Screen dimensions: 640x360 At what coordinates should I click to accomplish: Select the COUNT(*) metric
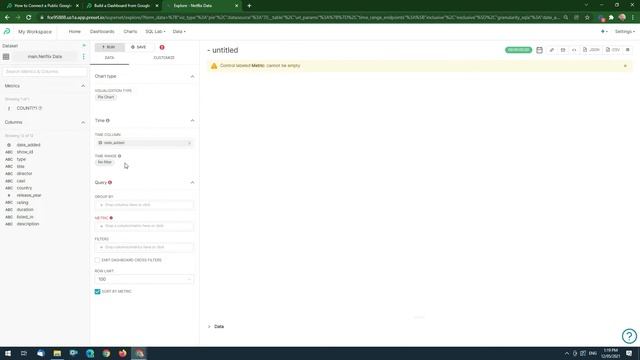point(27,108)
